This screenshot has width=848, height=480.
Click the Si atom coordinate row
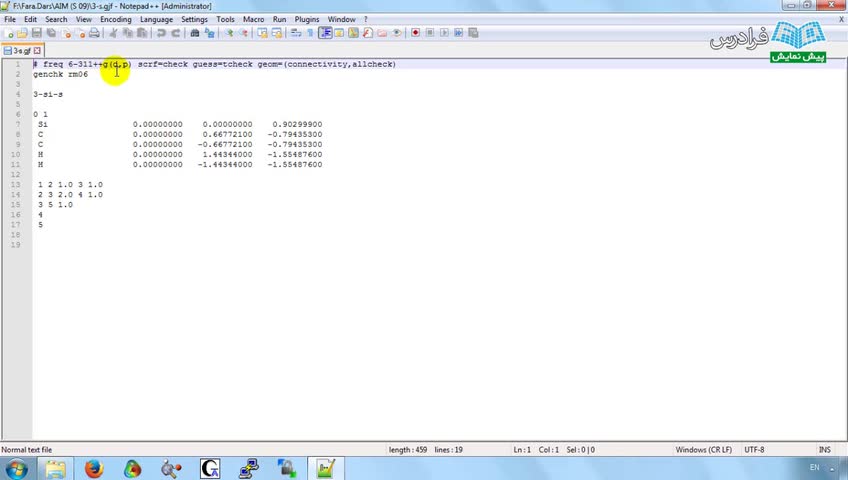click(180, 124)
